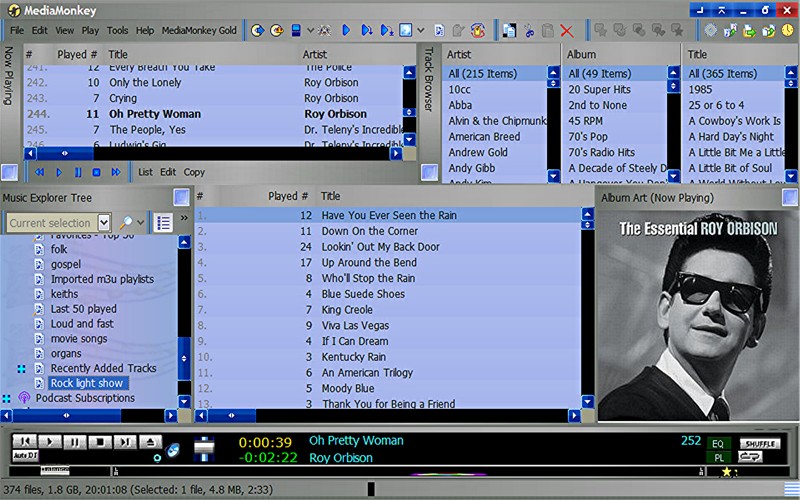Click the gear options toolbar icon

tap(711, 31)
